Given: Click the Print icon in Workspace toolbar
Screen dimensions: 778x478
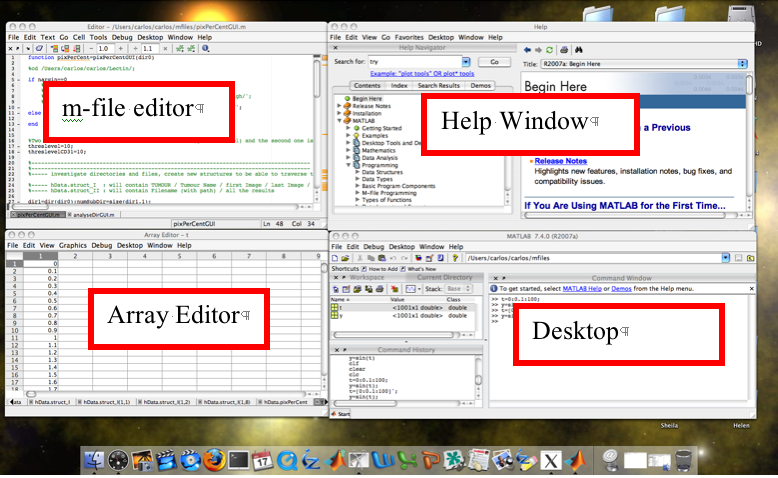Looking at the screenshot, I should (380, 289).
